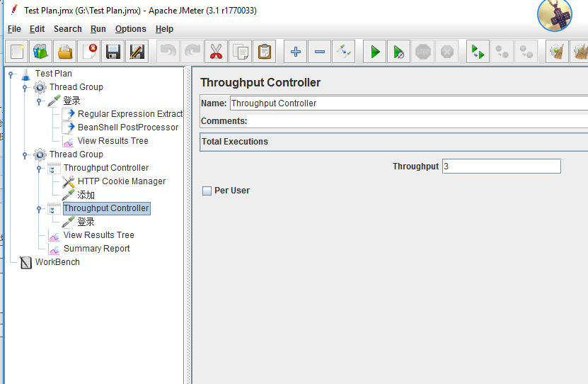
Task: Click the Close test plan icon
Action: coord(89,52)
